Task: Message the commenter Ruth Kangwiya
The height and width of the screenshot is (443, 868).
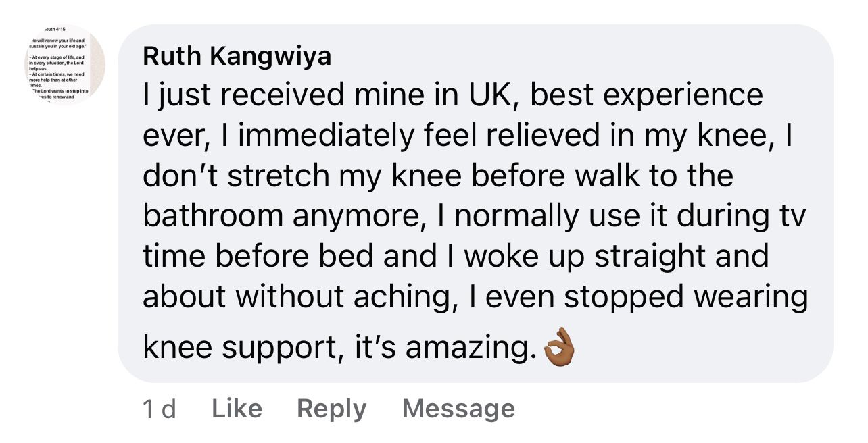Action: click(458, 409)
